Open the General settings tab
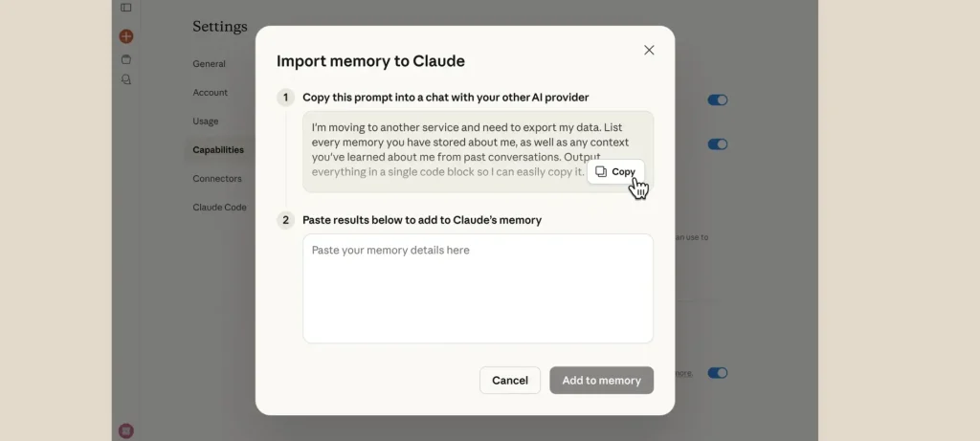Screen dimensions: 980x441 (209, 64)
